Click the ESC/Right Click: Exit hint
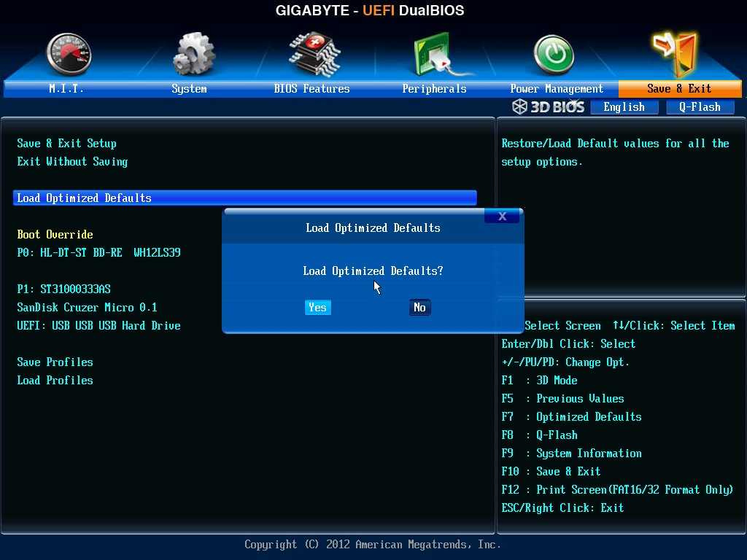The width and height of the screenshot is (747, 560). 562,507
